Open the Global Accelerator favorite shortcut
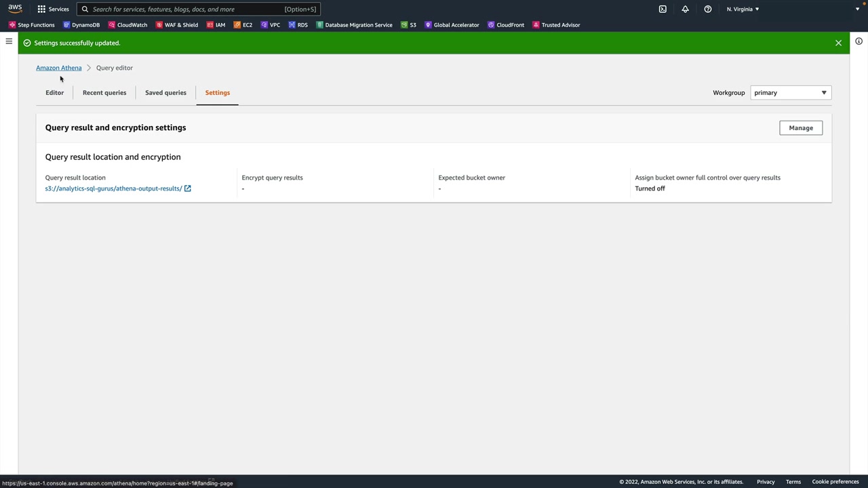868x488 pixels. click(452, 25)
